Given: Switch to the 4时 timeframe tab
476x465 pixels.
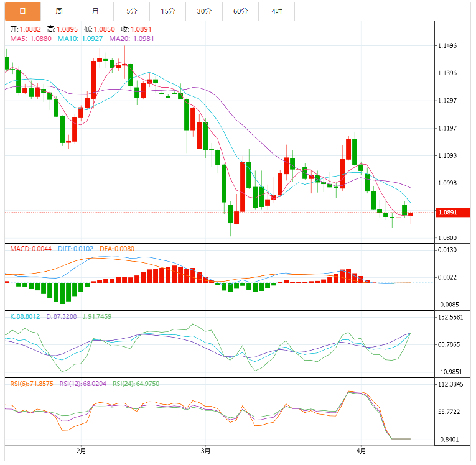Looking at the screenshot, I should click(276, 12).
